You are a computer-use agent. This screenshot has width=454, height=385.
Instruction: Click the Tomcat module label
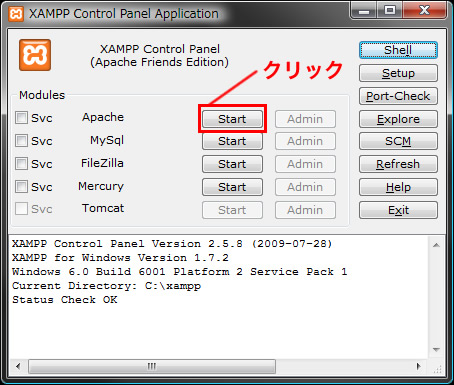pyautogui.click(x=103, y=208)
